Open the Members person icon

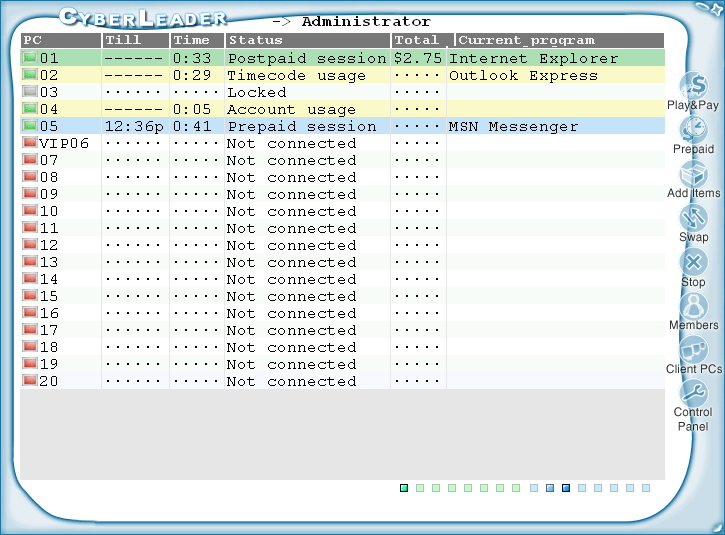tap(694, 306)
